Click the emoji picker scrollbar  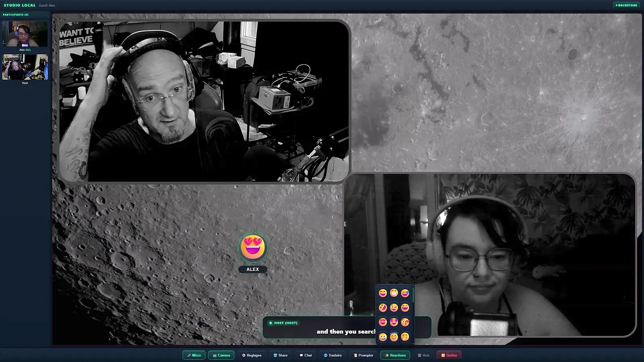[x=413, y=295]
